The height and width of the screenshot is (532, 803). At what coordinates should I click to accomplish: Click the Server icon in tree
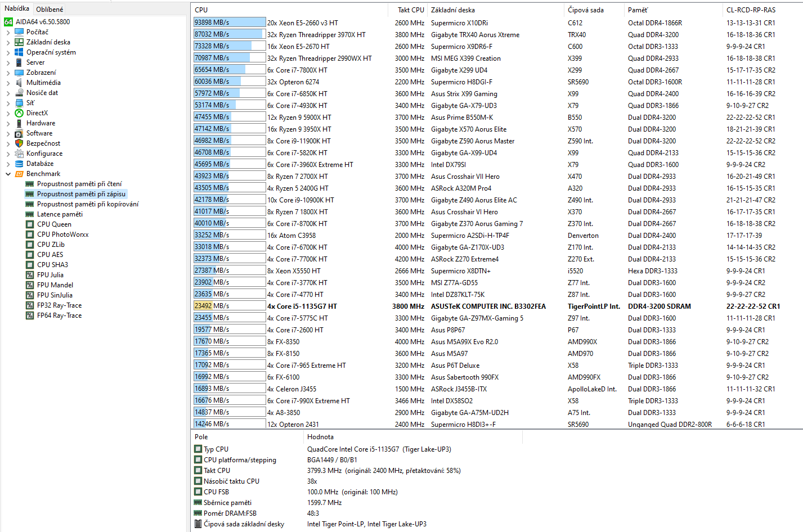point(19,62)
